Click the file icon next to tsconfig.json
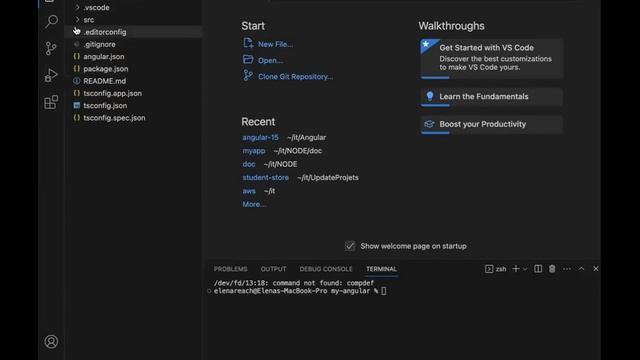Image resolution: width=640 pixels, height=360 pixels. pos(77,105)
